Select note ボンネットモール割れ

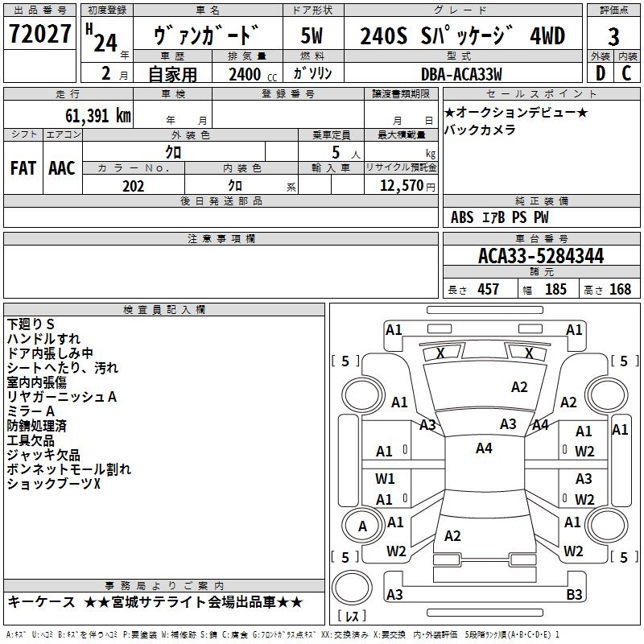69,469
